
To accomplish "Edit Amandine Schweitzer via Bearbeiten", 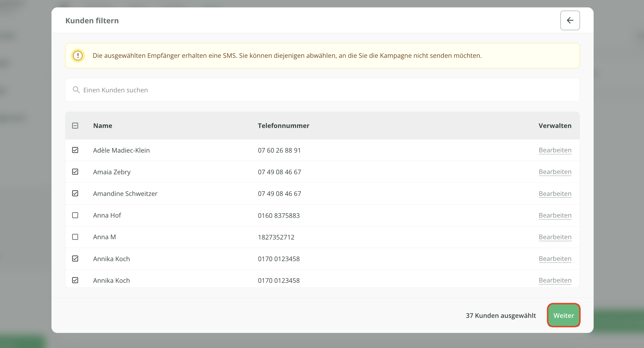I will pyautogui.click(x=555, y=194).
